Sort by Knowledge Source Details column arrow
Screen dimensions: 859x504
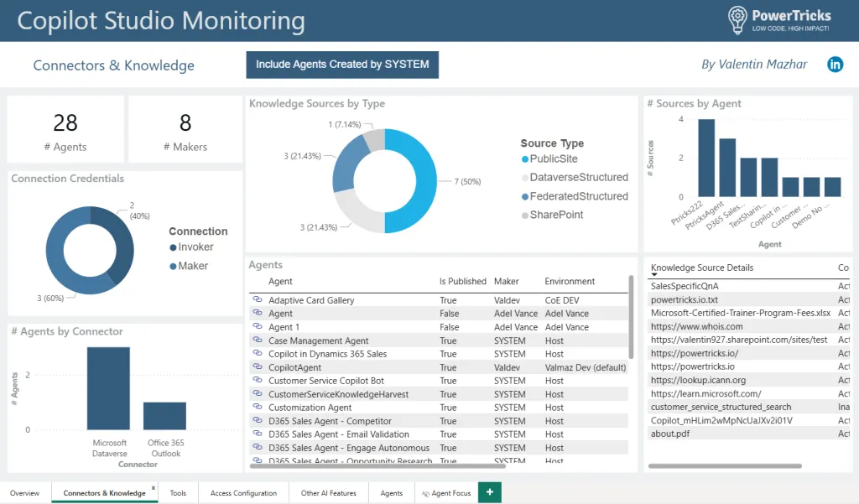tap(654, 274)
